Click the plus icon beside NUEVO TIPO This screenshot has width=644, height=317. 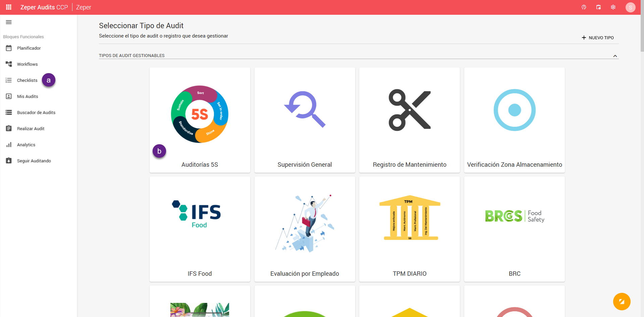[584, 38]
